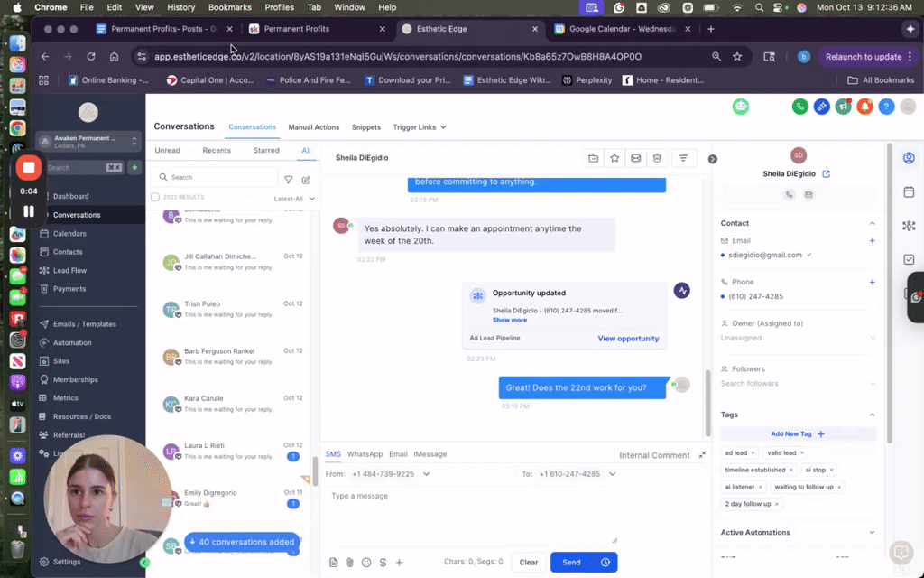The width and height of the screenshot is (924, 578).
Task: Request payment with the dollar icon
Action: coord(383,563)
